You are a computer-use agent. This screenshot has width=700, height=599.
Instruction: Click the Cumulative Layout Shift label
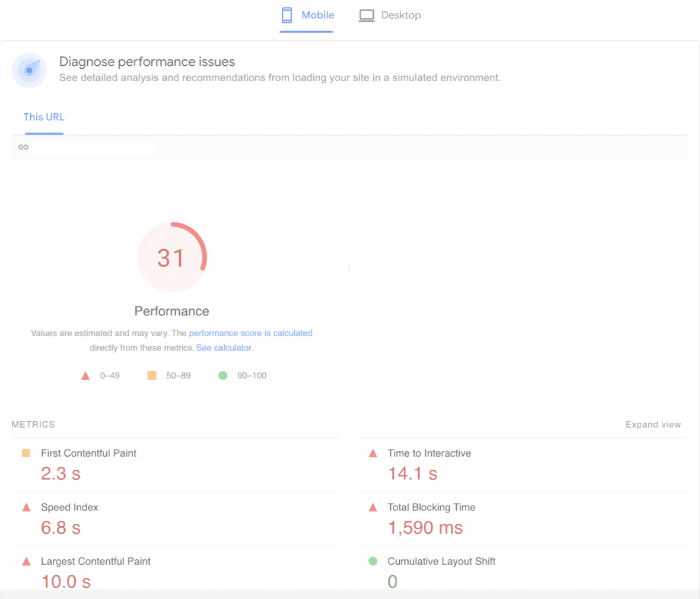[441, 562]
